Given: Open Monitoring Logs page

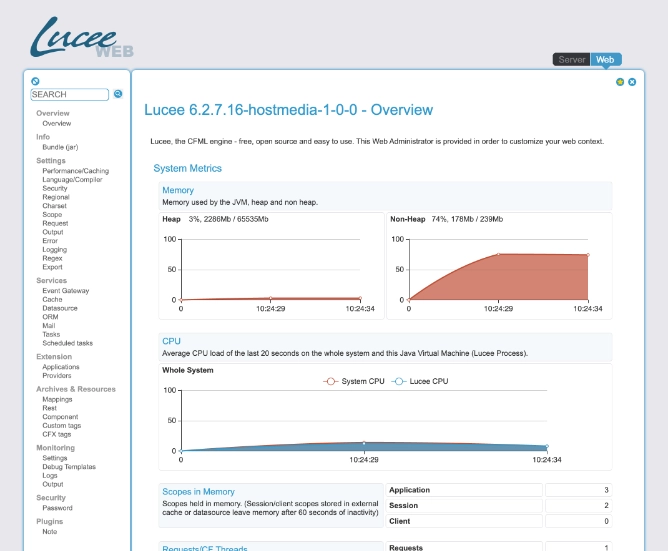Looking at the screenshot, I should point(49,476).
